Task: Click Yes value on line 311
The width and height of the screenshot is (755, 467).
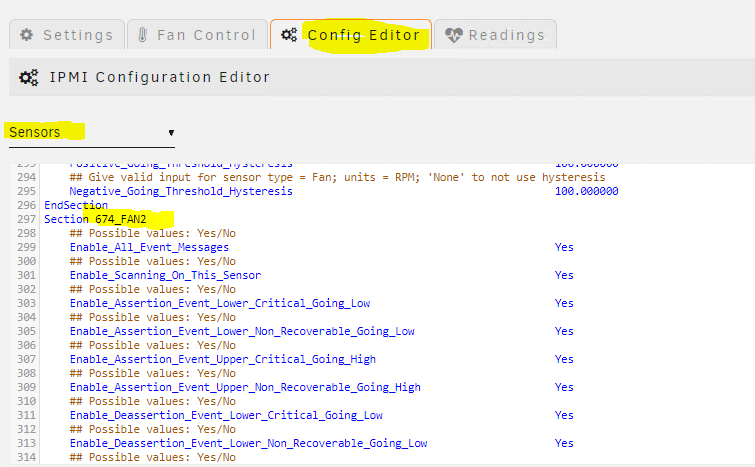Action: [564, 415]
